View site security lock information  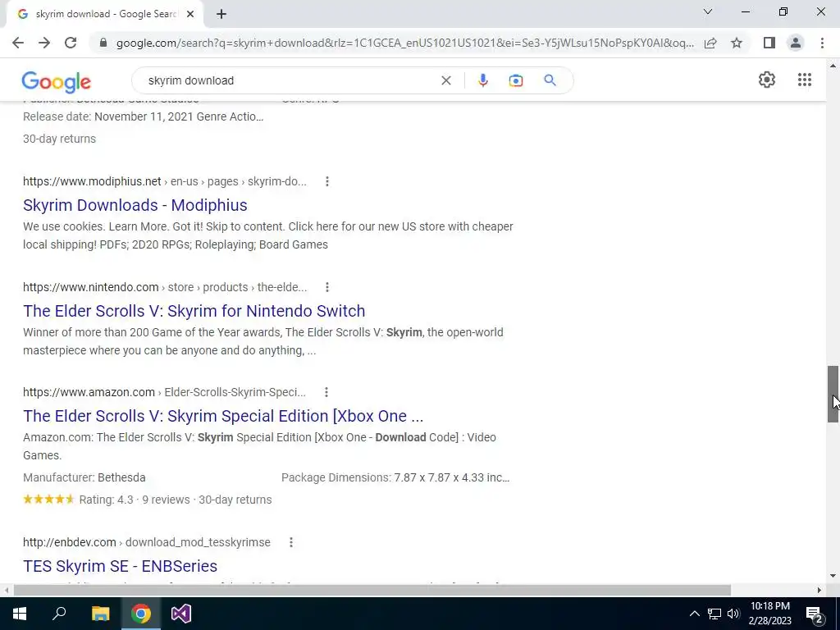tap(103, 43)
